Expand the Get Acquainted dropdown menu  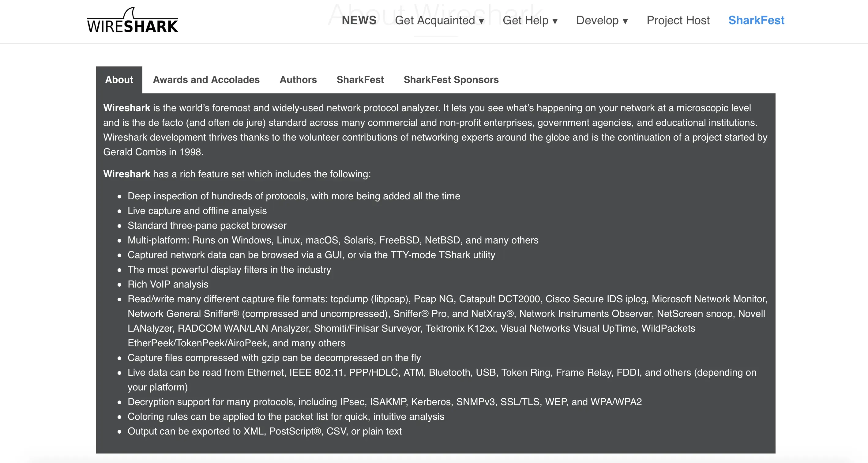tap(439, 21)
